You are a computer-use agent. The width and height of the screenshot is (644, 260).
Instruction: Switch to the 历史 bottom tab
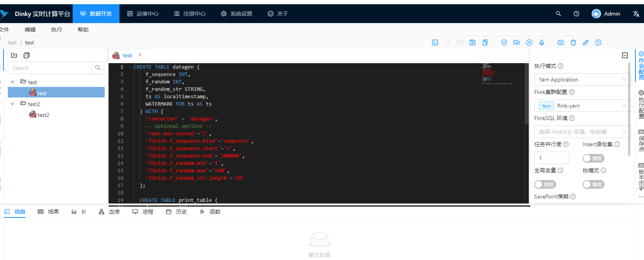(x=177, y=212)
